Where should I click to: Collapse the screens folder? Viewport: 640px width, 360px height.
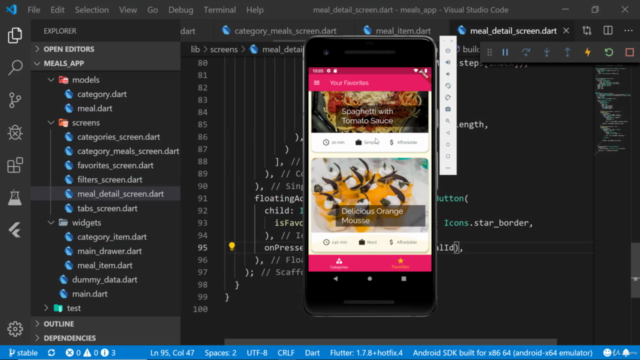[86, 122]
